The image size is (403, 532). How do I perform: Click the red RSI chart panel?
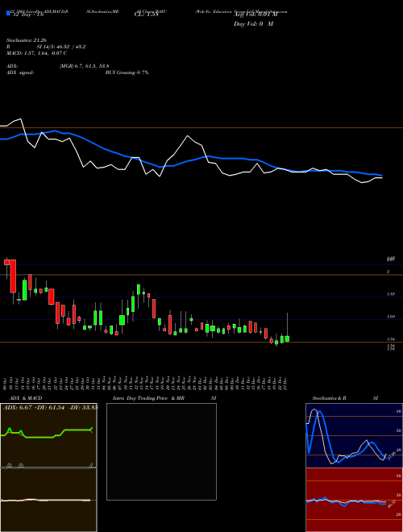(x=354, y=500)
